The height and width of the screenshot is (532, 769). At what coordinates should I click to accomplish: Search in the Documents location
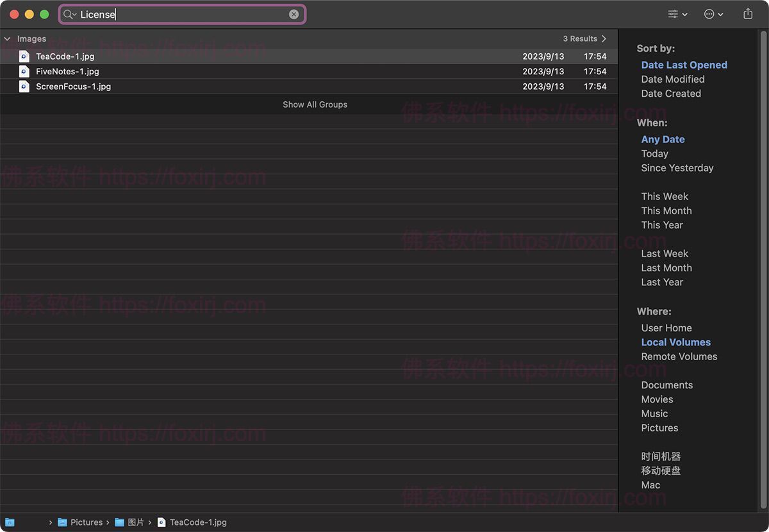click(x=666, y=385)
